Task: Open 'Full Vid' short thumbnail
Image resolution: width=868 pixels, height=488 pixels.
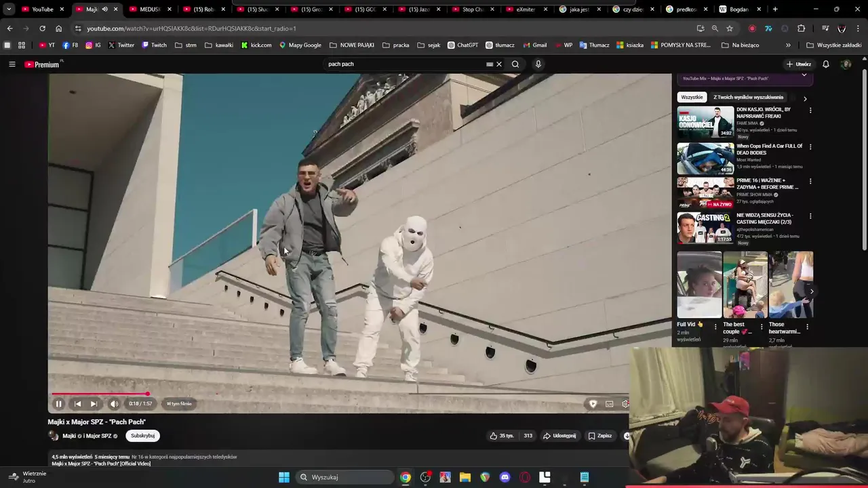Action: pyautogui.click(x=699, y=285)
